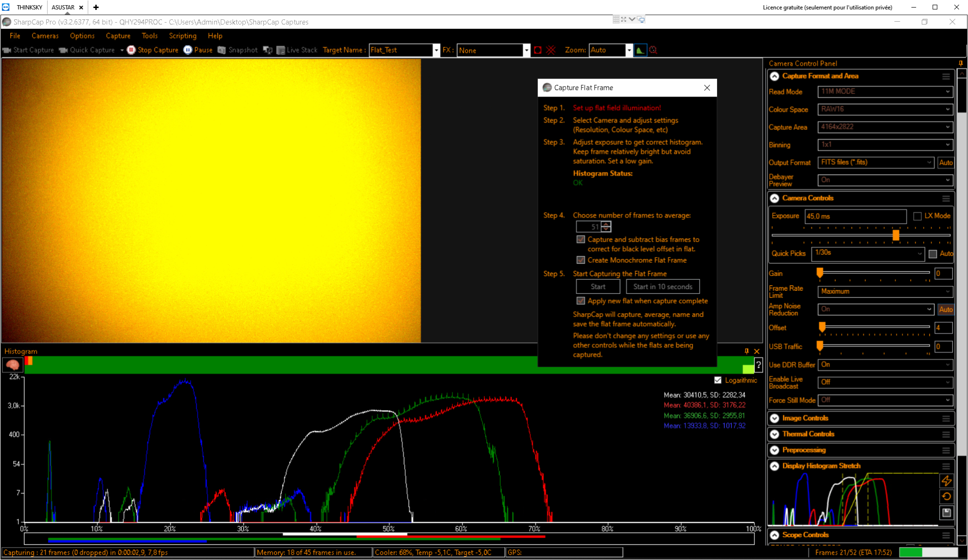Screen dimensions: 968x560
Task: Click the Live Stack icon
Action: 281,50
